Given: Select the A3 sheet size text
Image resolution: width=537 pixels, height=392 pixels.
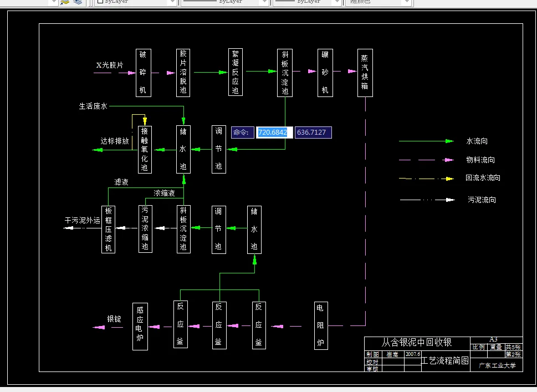Looking at the screenshot, I should pos(494,339).
